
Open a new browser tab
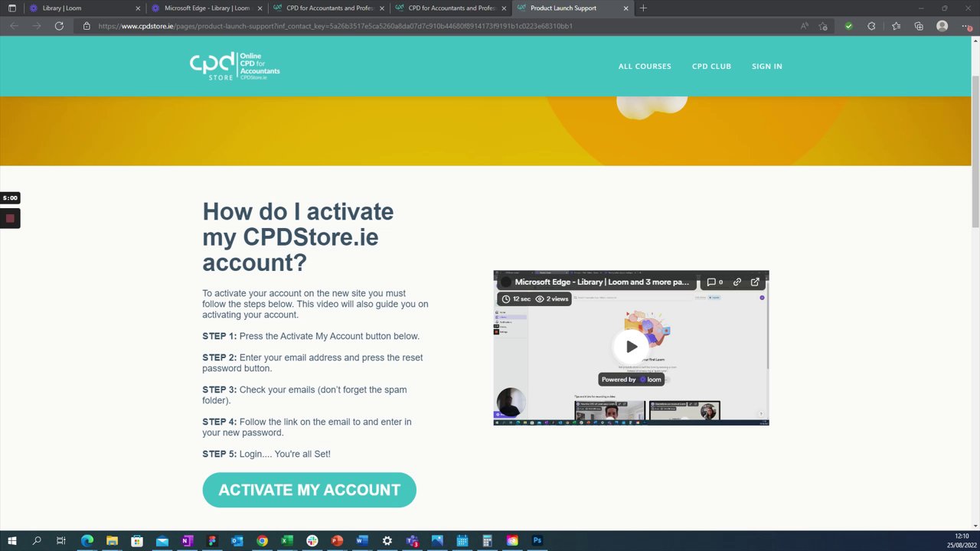point(643,8)
